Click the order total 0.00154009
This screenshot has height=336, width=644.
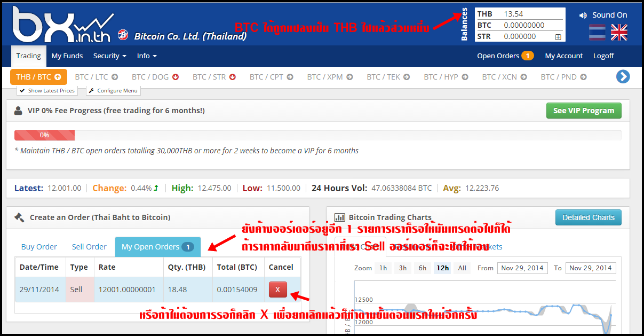coord(237,290)
